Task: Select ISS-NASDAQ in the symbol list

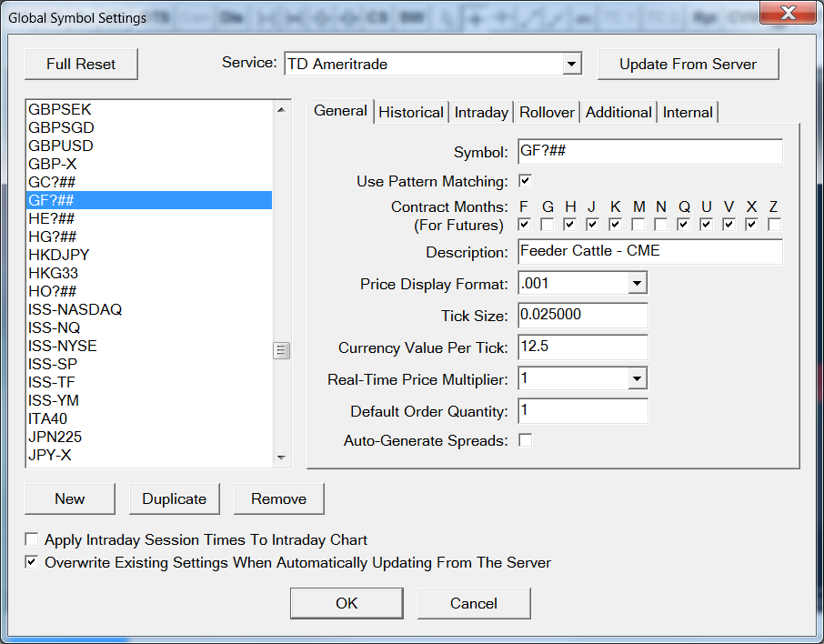Action: pos(149,309)
